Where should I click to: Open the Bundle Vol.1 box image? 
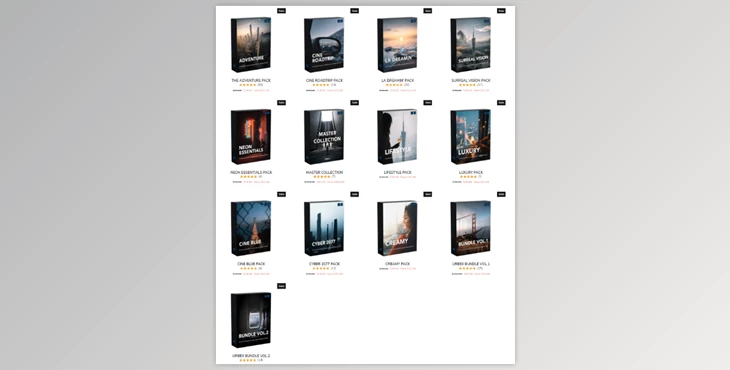pos(471,229)
